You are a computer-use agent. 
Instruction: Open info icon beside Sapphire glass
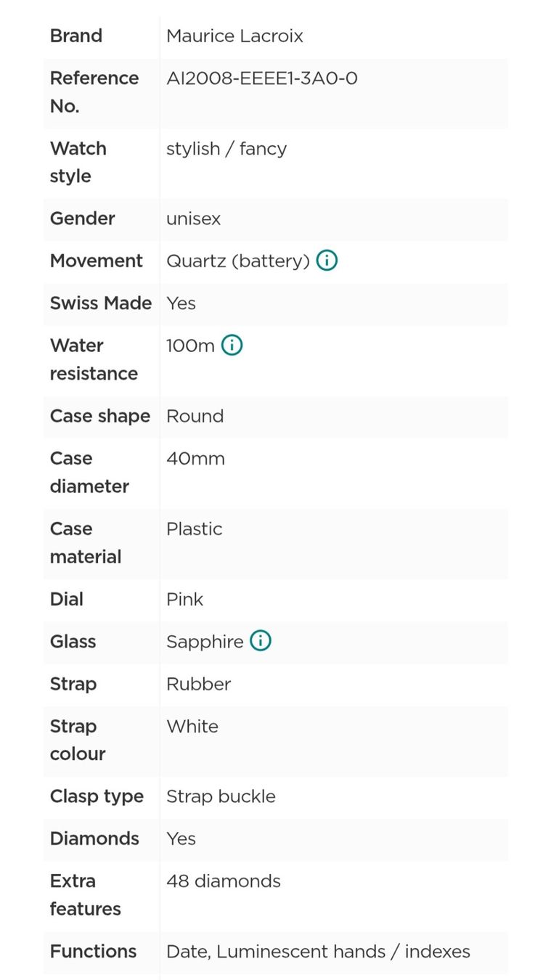(261, 641)
